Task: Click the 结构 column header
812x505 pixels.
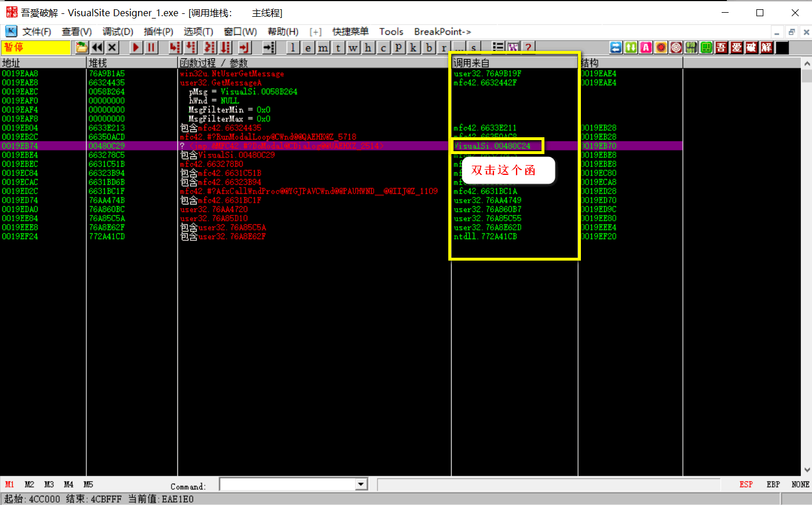Action: coord(631,63)
